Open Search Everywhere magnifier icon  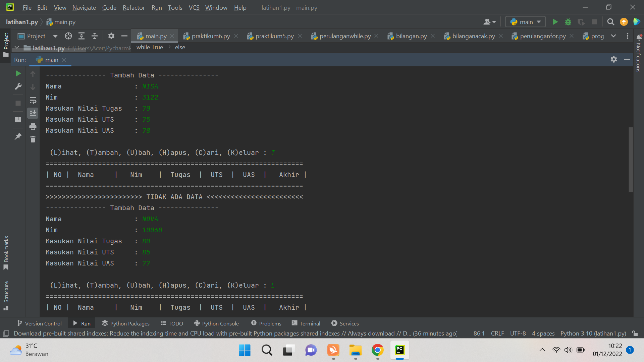pyautogui.click(x=610, y=22)
